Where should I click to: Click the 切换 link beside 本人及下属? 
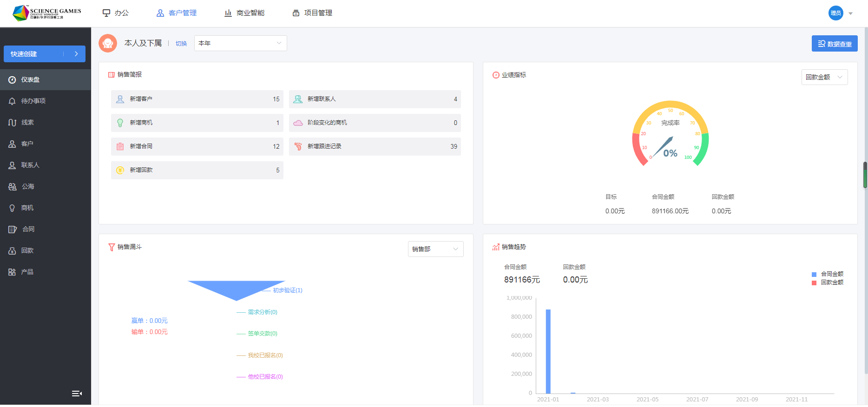pyautogui.click(x=181, y=44)
